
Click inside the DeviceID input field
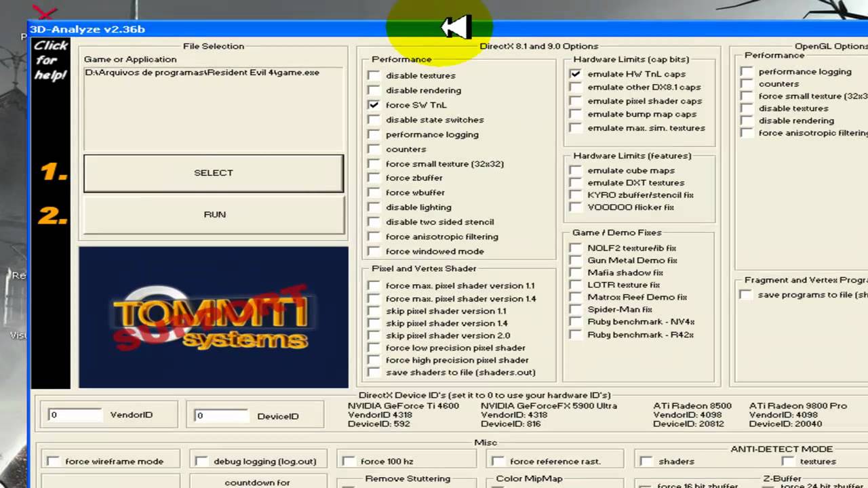coord(220,415)
